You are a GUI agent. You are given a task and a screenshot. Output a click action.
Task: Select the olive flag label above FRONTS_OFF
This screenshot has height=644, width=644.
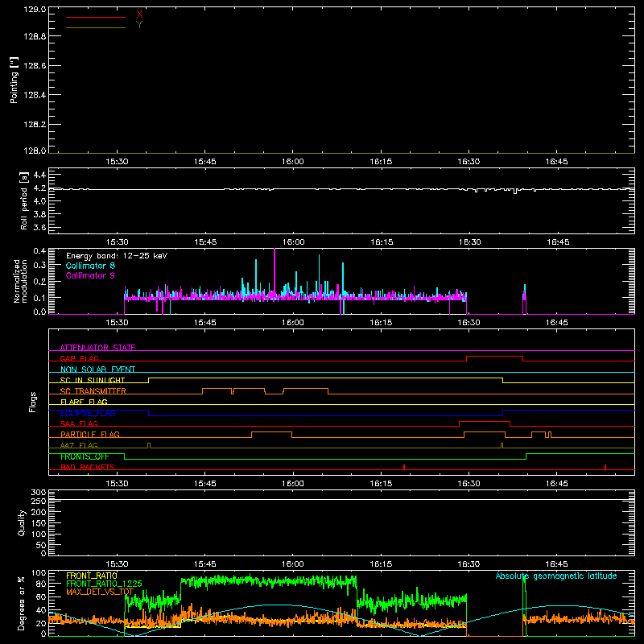click(79, 445)
